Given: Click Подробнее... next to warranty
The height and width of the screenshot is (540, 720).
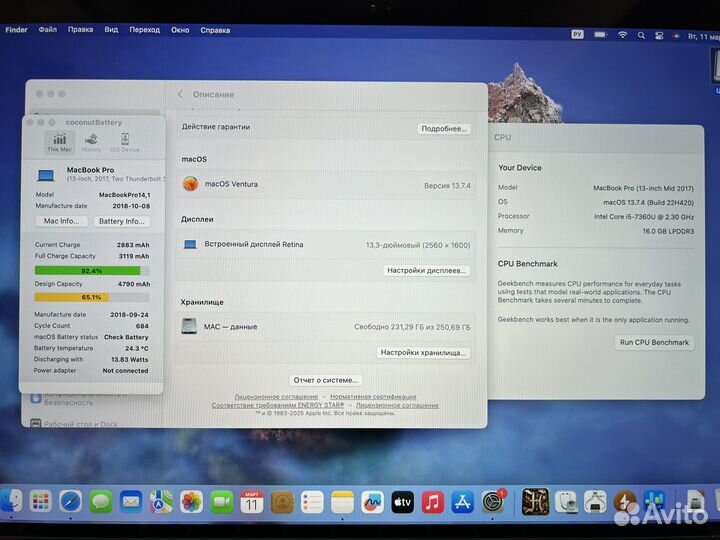Looking at the screenshot, I should [x=444, y=129].
